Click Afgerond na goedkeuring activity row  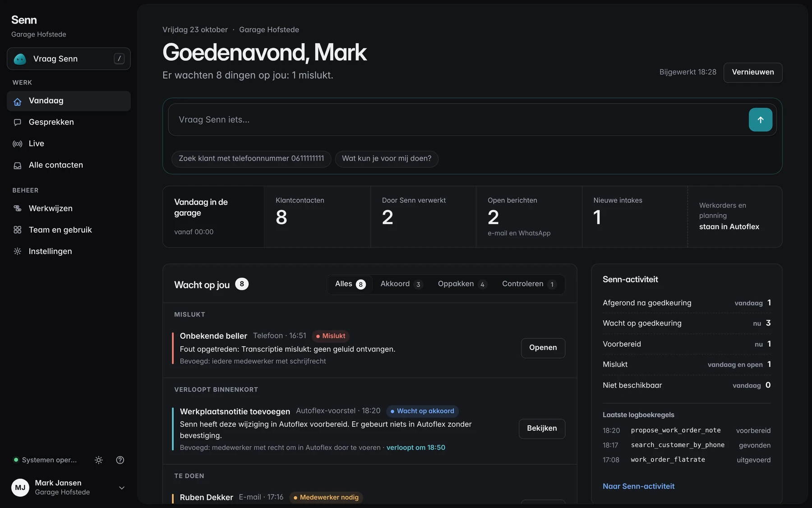687,303
